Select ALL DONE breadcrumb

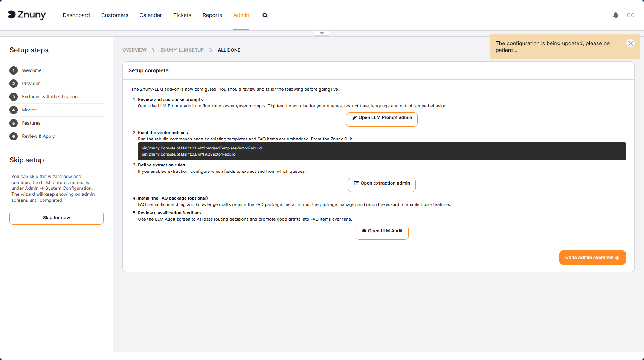point(229,50)
